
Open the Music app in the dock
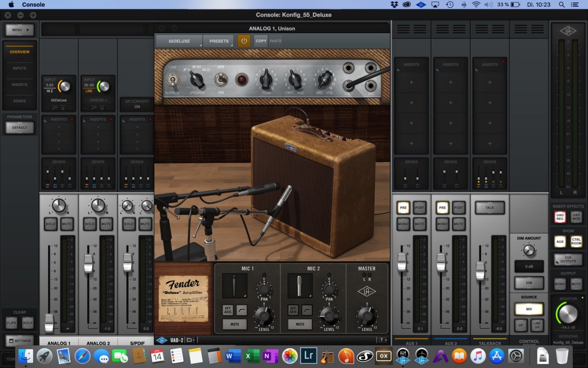(x=478, y=356)
